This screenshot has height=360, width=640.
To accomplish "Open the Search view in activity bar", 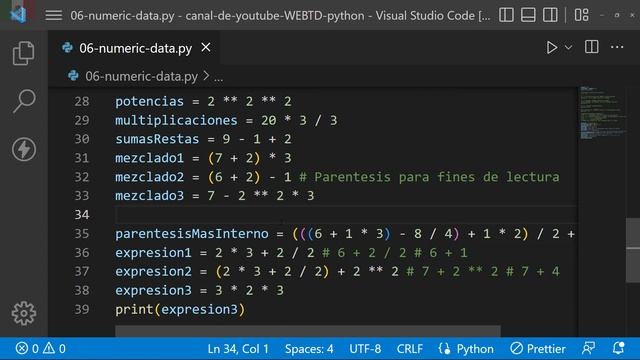I will coord(24,101).
